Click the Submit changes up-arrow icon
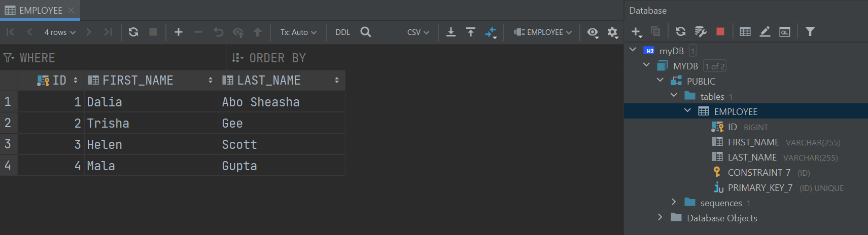The height and width of the screenshot is (235, 868). click(x=258, y=32)
